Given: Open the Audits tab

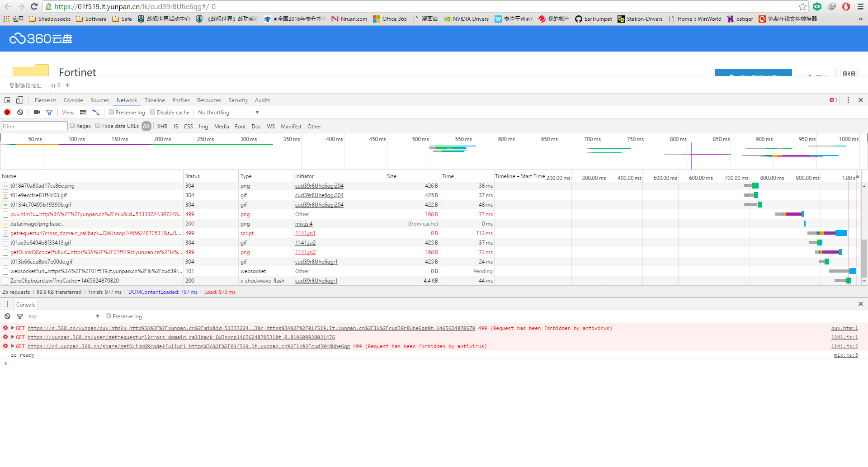Looking at the screenshot, I should (262, 100).
